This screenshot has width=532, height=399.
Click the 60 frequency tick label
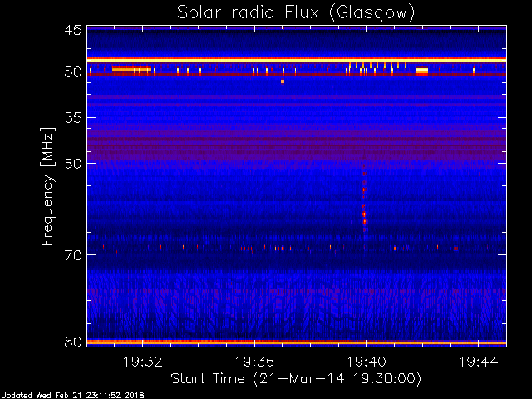pos(73,164)
